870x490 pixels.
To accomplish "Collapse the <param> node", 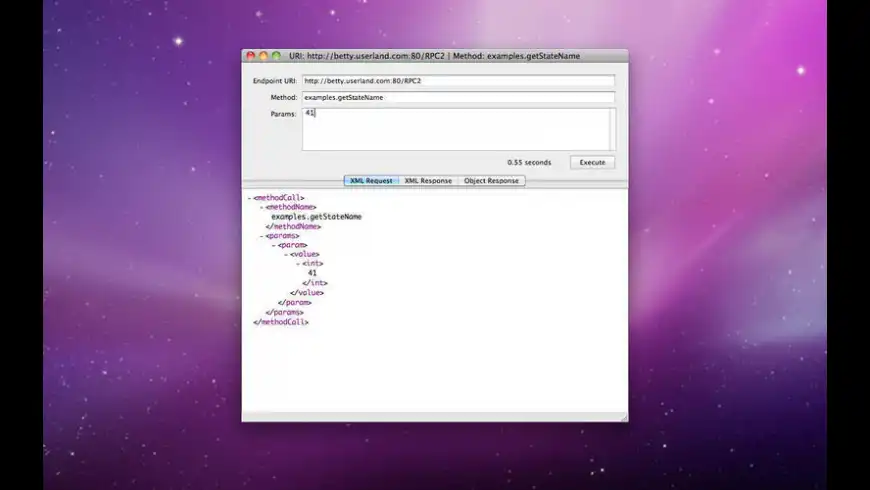I will [274, 245].
